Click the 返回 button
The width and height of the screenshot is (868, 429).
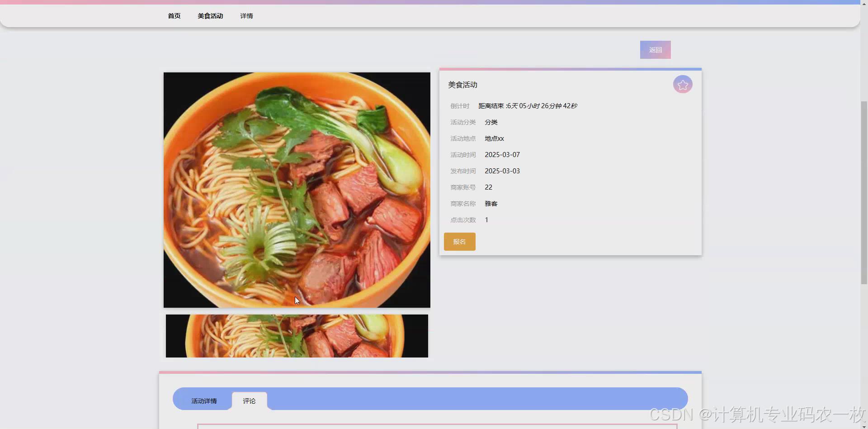pyautogui.click(x=655, y=50)
